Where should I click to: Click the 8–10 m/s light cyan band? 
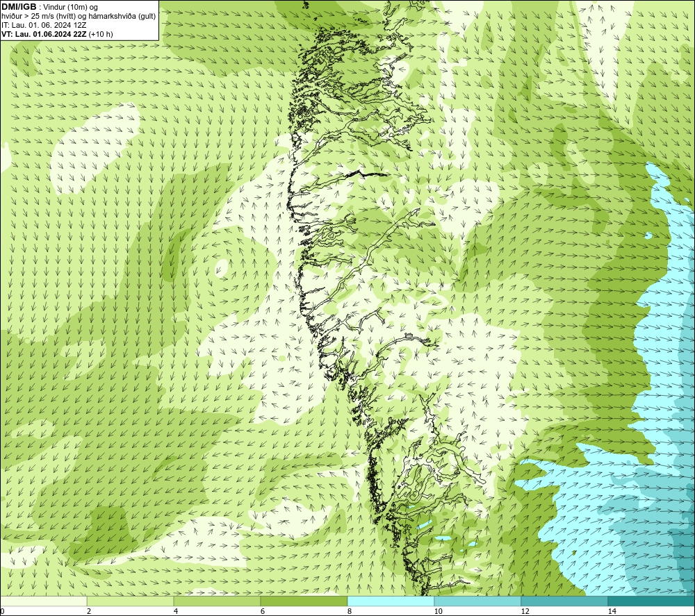391,601
